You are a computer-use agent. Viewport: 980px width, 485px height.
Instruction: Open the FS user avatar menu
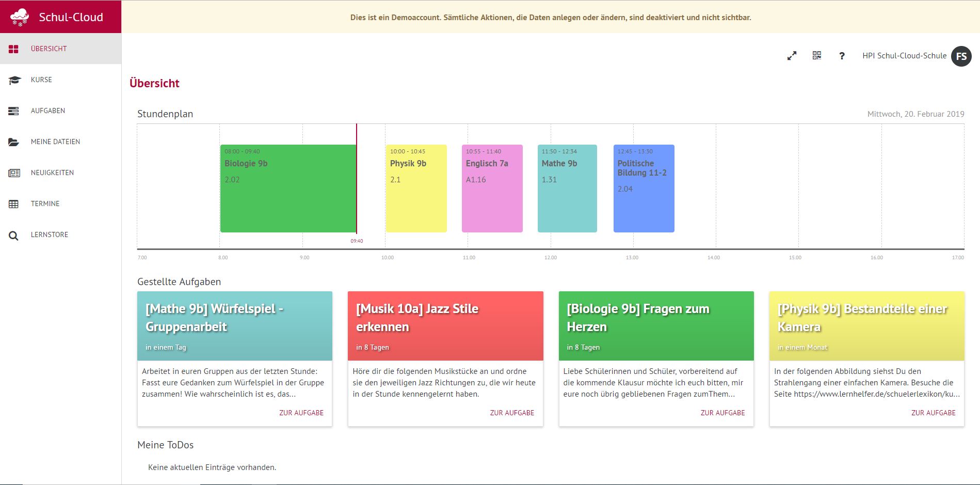coord(961,56)
